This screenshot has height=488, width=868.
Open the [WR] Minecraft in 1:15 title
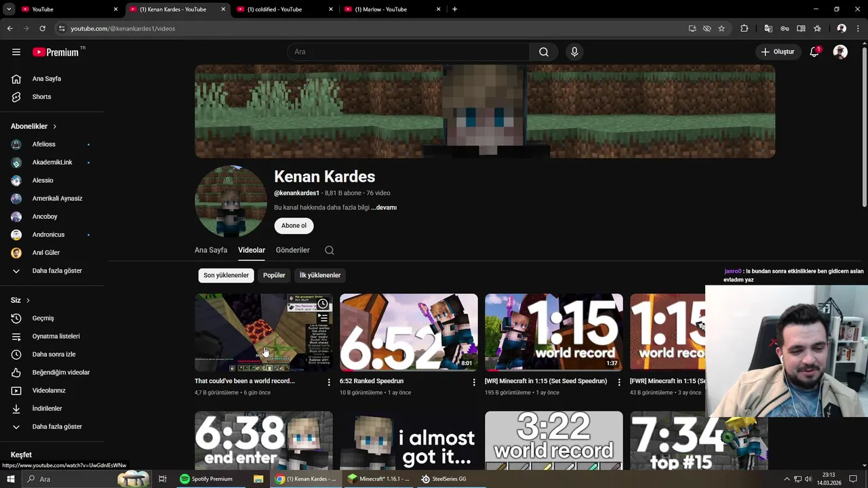pyautogui.click(x=546, y=381)
